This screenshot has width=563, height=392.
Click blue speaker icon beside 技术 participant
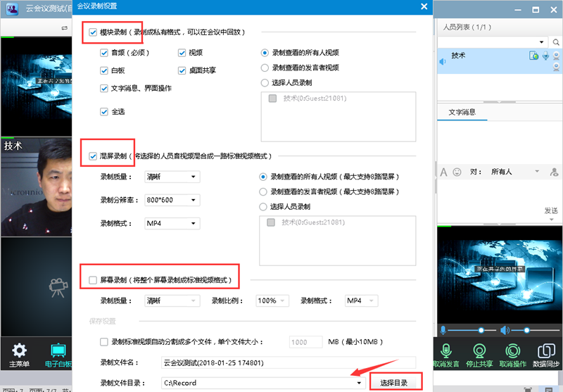click(x=443, y=61)
